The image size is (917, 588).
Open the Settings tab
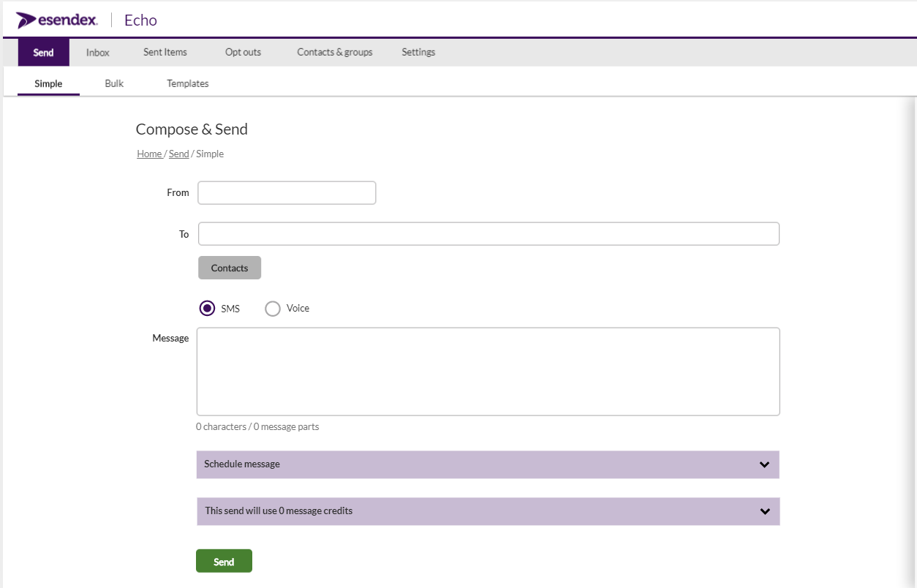point(418,53)
